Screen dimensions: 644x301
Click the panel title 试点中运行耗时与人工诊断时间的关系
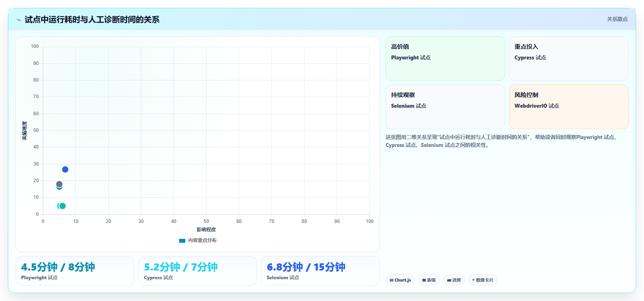pos(92,20)
